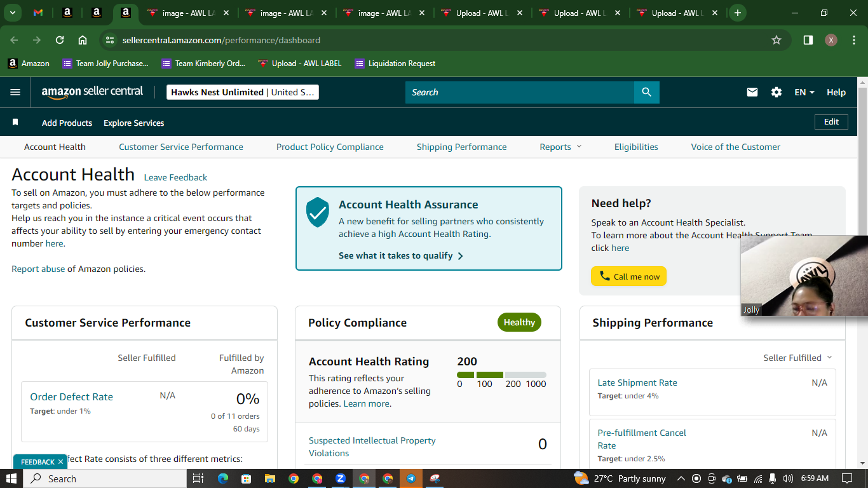This screenshot has width=868, height=488.
Task: Click the magnifier search button
Action: tap(646, 92)
